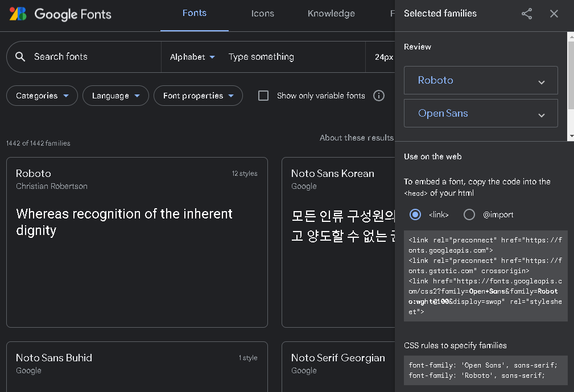The height and width of the screenshot is (392, 574).
Task: Close the Selected families panel
Action: click(x=554, y=14)
